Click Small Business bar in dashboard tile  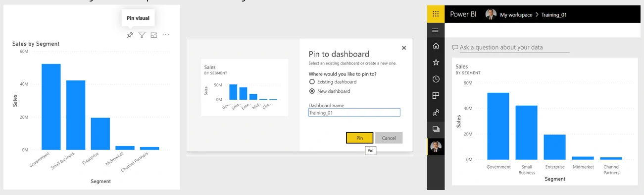[x=526, y=132]
